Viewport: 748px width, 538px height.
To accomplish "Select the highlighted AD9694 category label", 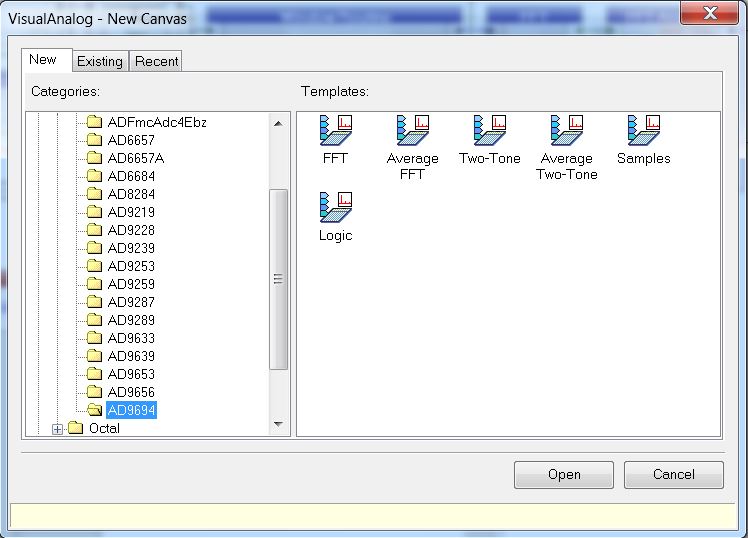I will [131, 410].
